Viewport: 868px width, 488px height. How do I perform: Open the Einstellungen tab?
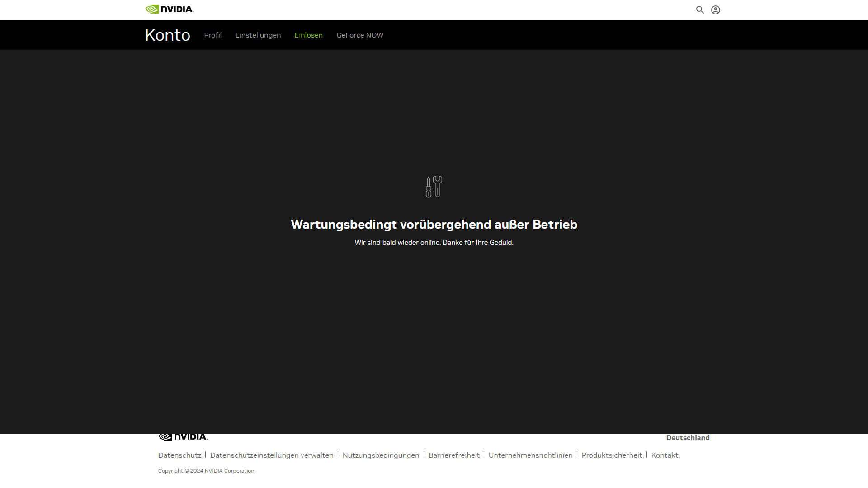[x=258, y=35]
